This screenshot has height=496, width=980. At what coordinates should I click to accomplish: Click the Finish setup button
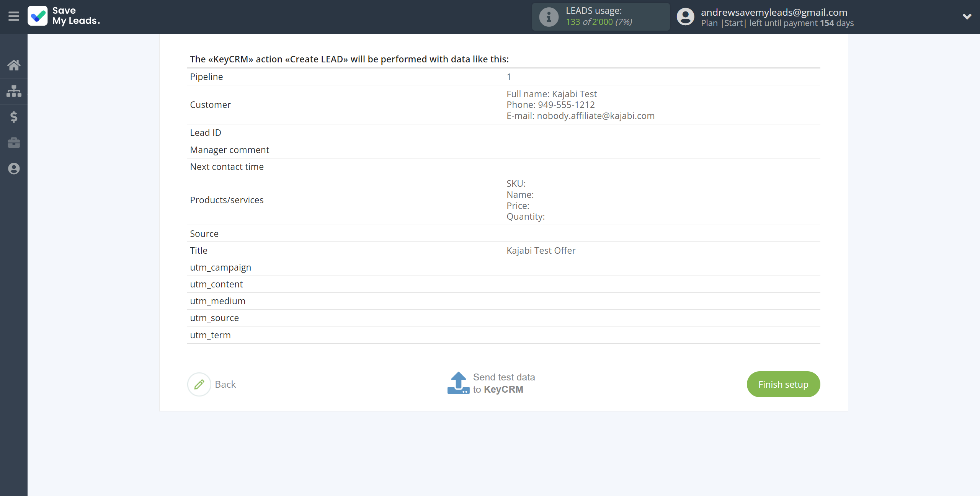point(783,384)
